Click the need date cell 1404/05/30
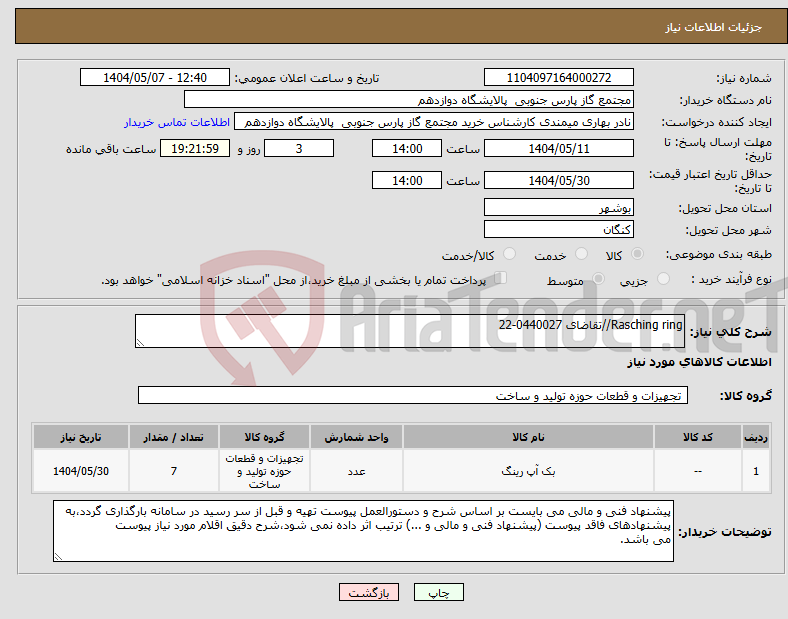Screen dimensions: 788x619 tap(81, 471)
